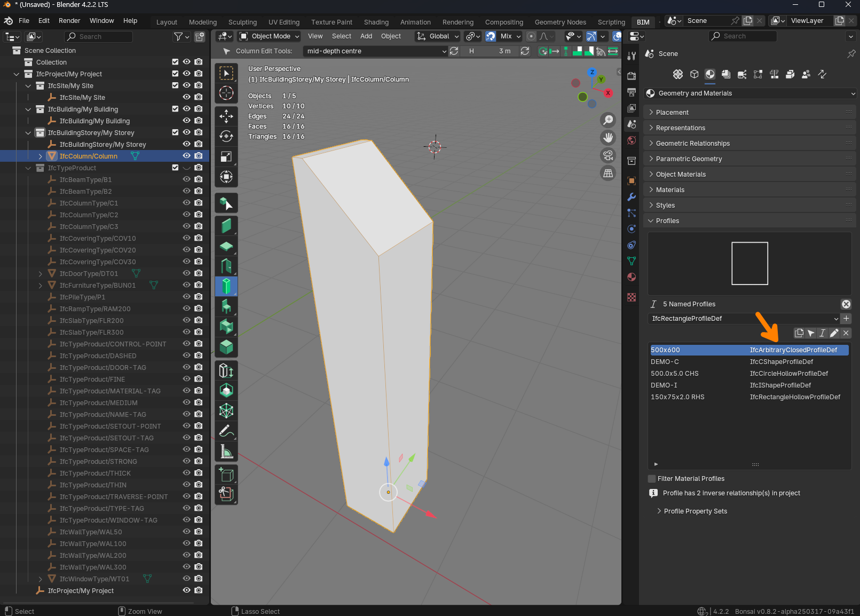
Task: Select DEMO-C profile row
Action: point(749,362)
